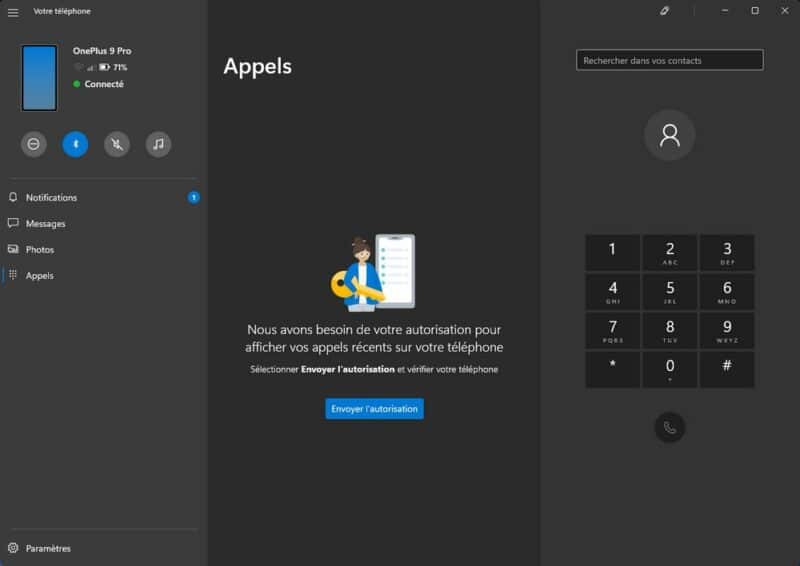Click the gear icon beside Paramètres
Image resolution: width=800 pixels, height=566 pixels.
coord(13,548)
